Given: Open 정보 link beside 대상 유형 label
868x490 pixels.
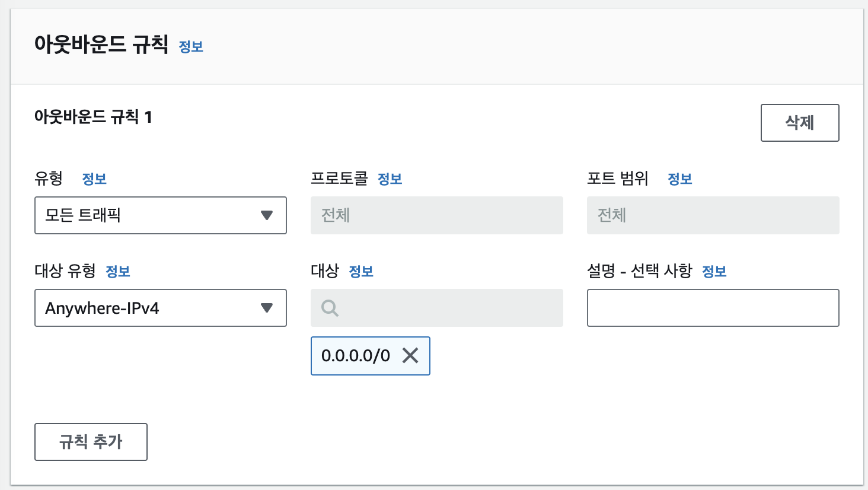Looking at the screenshot, I should [x=118, y=272].
